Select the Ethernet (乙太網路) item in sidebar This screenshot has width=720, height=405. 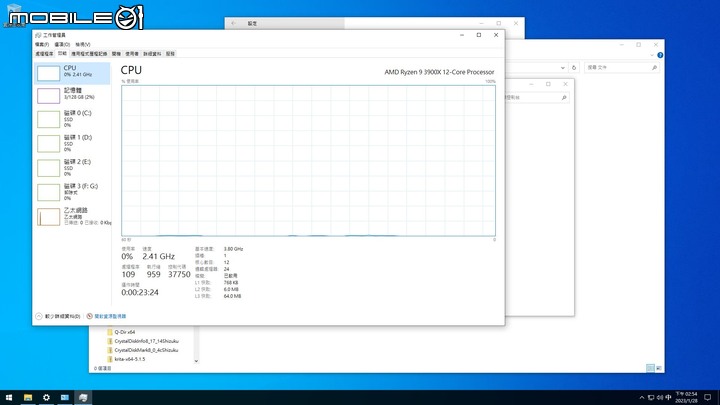(x=72, y=216)
